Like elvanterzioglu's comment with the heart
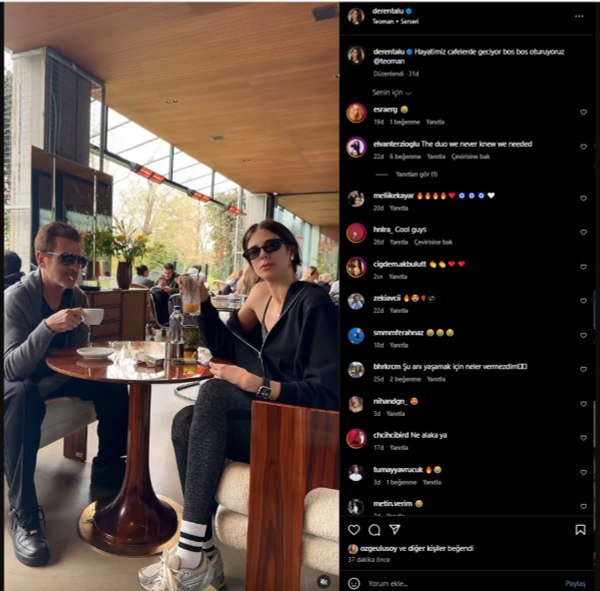The width and height of the screenshot is (600, 591). pyautogui.click(x=583, y=147)
